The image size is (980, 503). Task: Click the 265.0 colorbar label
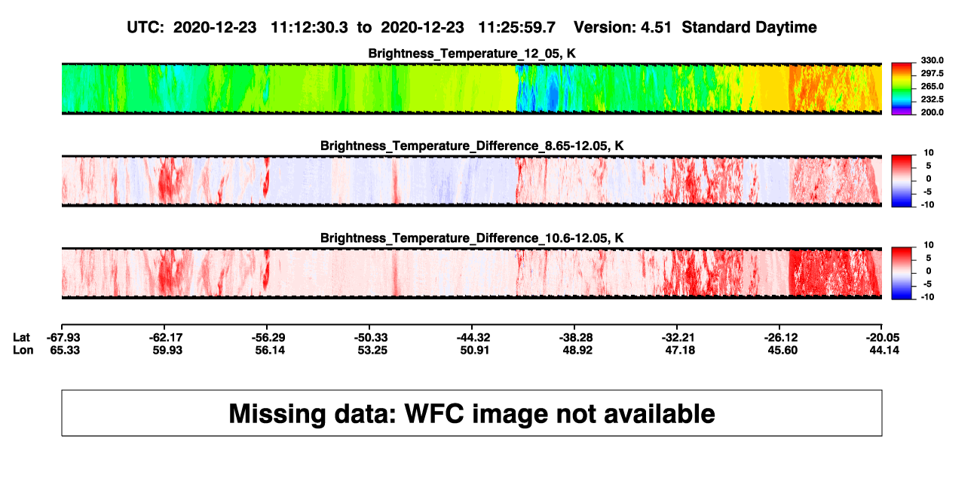[x=934, y=86]
